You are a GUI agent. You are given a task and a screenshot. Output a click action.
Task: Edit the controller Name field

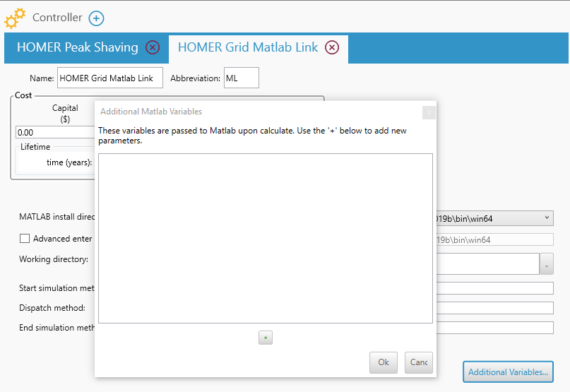[x=109, y=78]
